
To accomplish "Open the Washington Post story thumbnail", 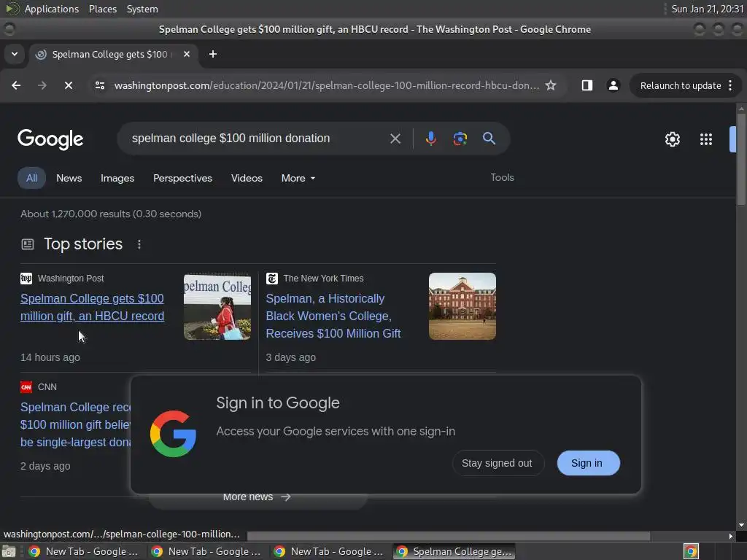I will pos(217,306).
